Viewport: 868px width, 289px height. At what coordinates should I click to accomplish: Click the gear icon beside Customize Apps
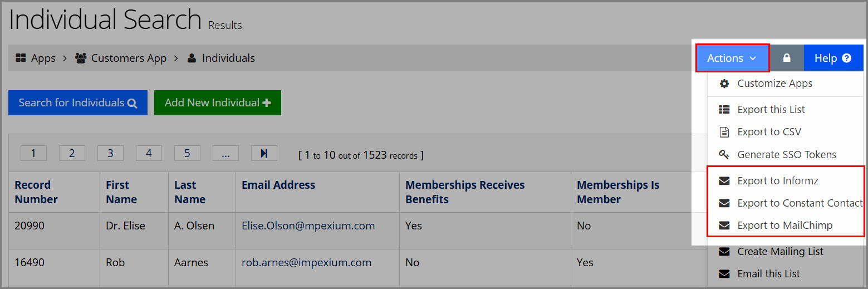point(724,84)
